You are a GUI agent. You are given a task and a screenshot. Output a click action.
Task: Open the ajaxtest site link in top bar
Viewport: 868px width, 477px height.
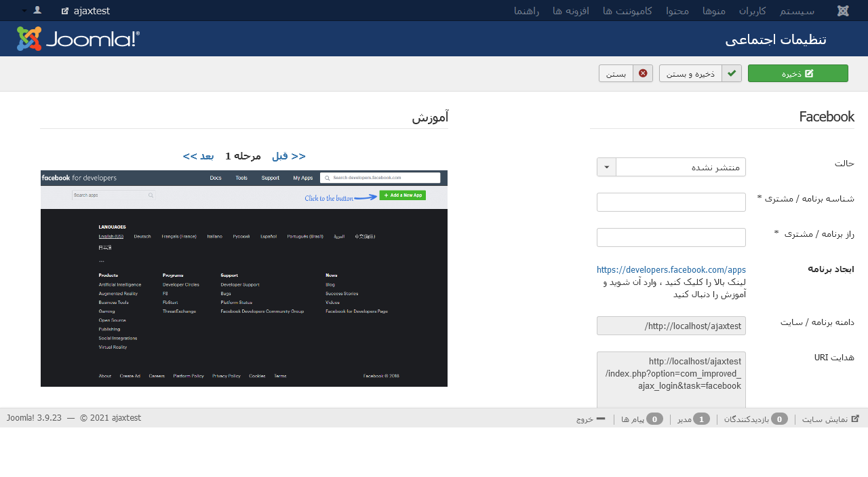pos(85,11)
